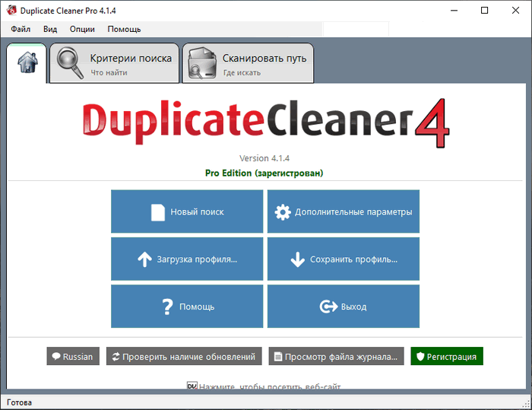
Task: Open the Файл menu
Action: (x=21, y=29)
